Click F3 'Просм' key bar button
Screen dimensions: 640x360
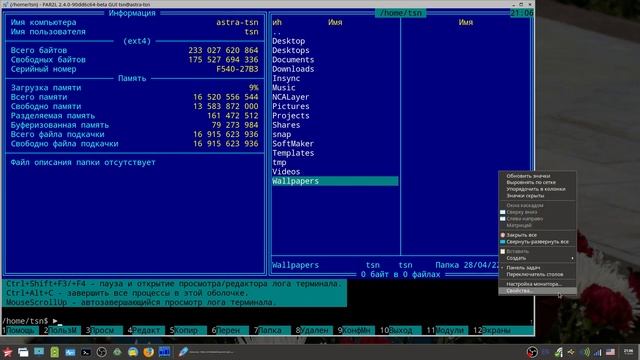[104, 330]
